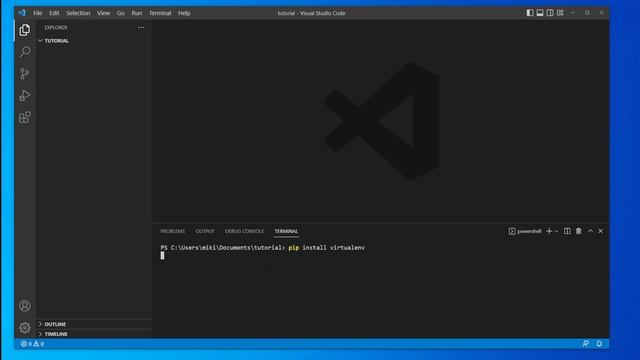Open notifications bell in the status bar
Viewport: 640px width, 360px height.
pos(599,344)
